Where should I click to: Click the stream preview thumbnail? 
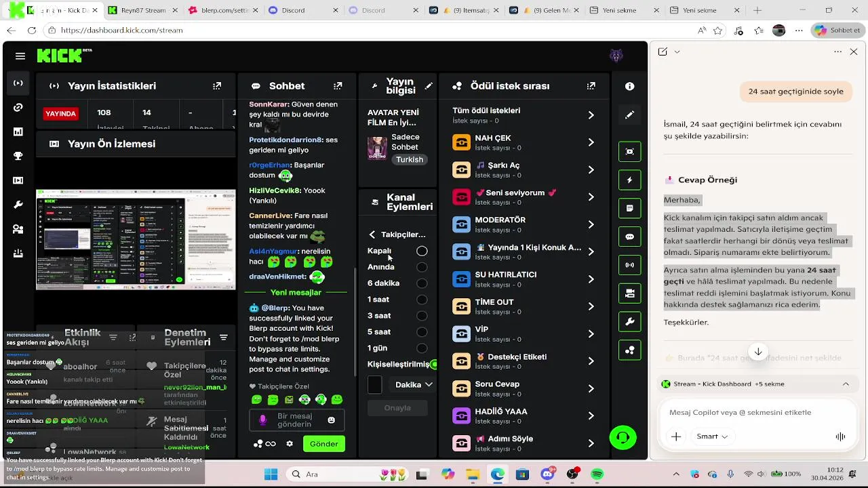pyautogui.click(x=136, y=239)
